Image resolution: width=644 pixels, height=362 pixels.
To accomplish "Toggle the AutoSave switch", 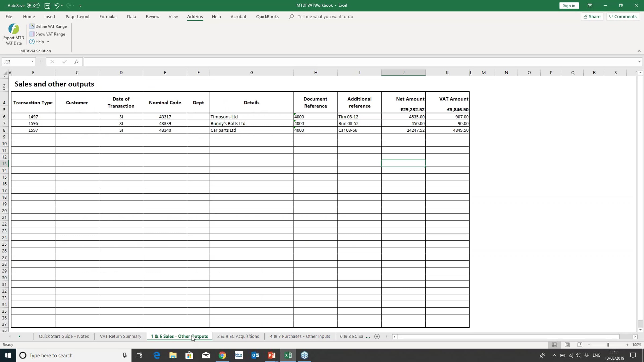I will [33, 6].
